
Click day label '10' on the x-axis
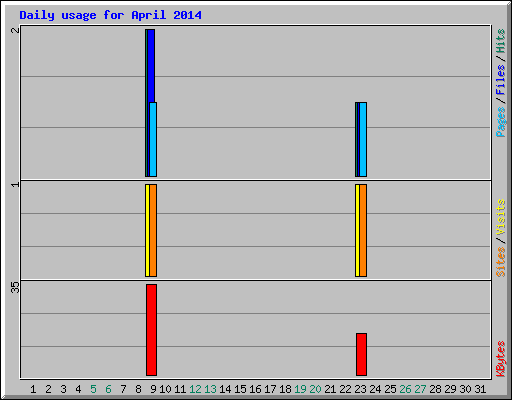click(165, 389)
